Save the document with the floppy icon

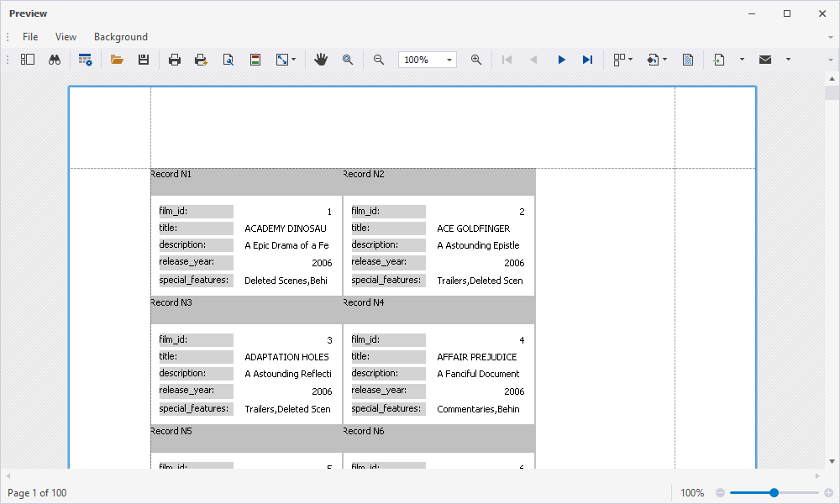tap(143, 60)
